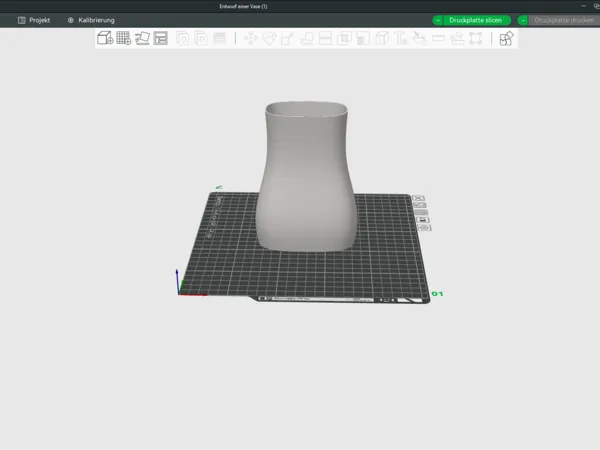
Task: Select the Color painting bucket tool
Action: pyautogui.click(x=419, y=38)
